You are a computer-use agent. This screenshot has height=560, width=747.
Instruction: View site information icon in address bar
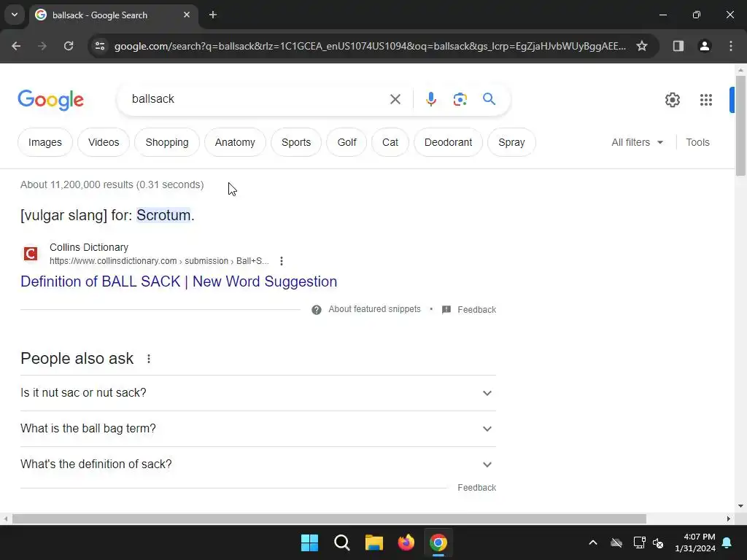point(100,46)
